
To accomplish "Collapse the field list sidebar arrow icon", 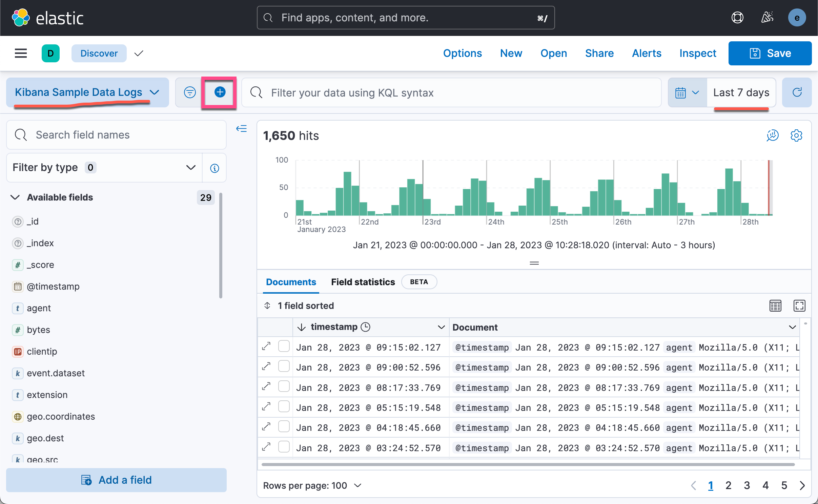I will click(241, 129).
